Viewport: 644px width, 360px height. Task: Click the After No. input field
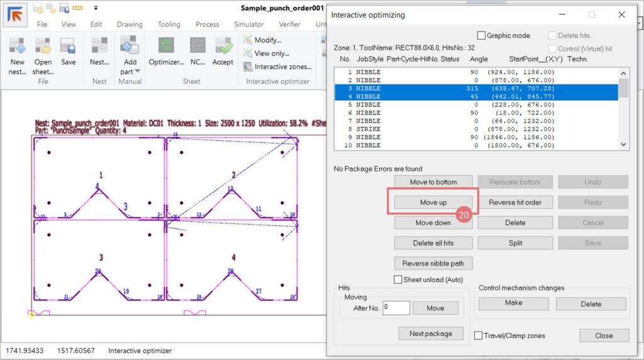(x=396, y=308)
